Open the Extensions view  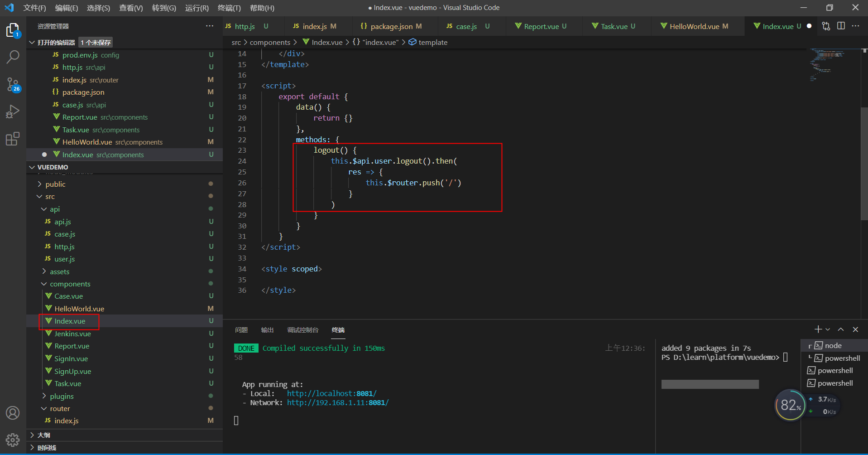point(13,139)
